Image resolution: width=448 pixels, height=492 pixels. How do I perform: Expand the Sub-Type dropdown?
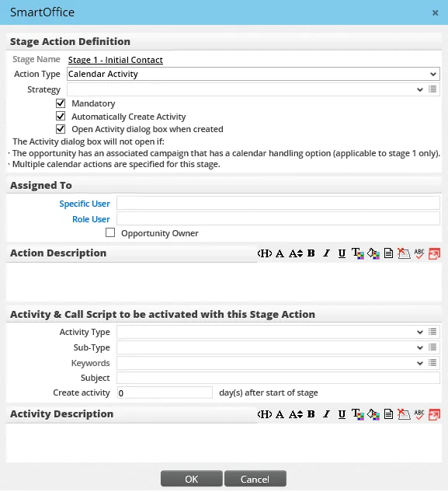coord(420,347)
